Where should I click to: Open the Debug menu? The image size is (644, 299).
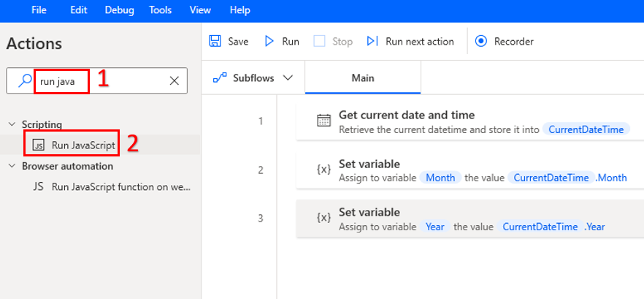[119, 10]
